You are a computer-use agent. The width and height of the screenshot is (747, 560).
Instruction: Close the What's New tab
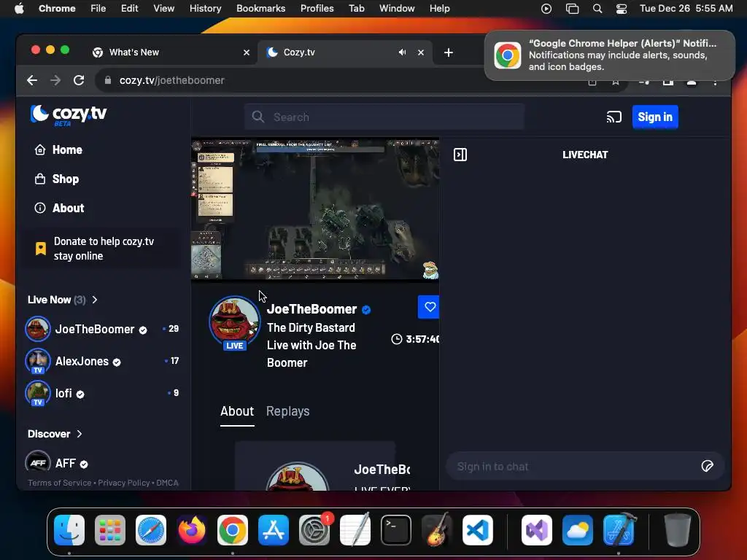pos(247,52)
